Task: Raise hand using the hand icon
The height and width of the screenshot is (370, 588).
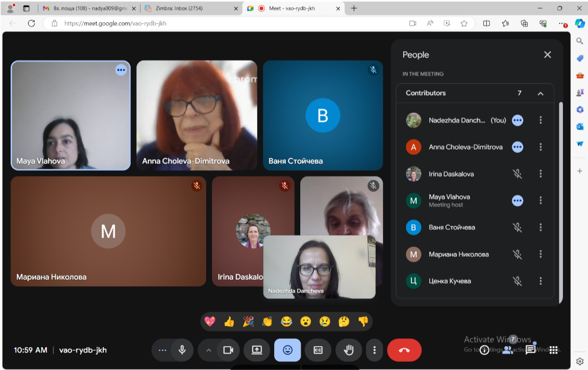Action: pyautogui.click(x=348, y=350)
